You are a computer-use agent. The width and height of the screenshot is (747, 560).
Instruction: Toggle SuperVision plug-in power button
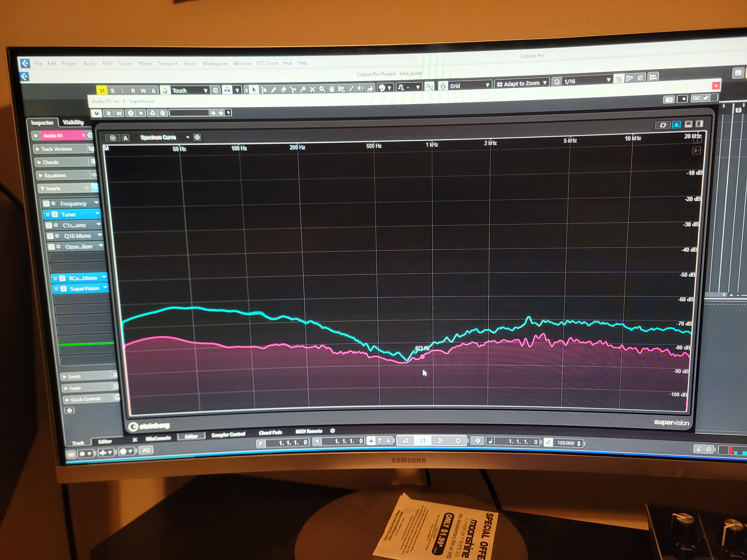click(x=97, y=113)
